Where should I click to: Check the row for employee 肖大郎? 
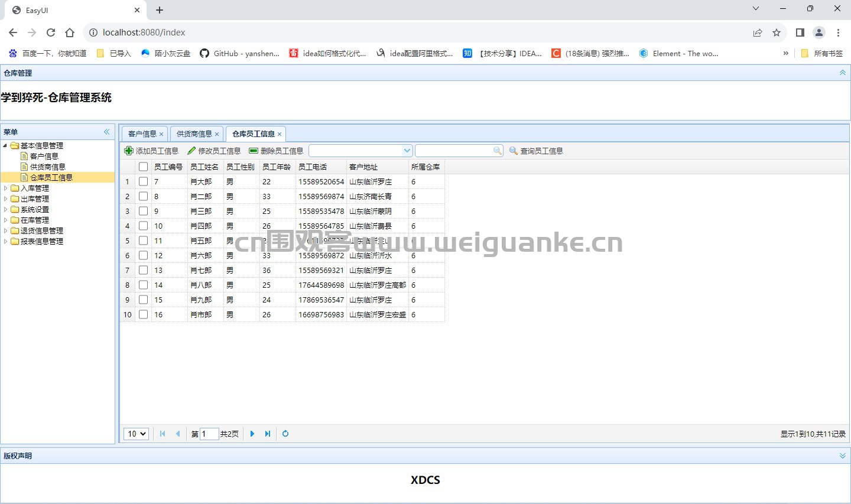point(143,181)
